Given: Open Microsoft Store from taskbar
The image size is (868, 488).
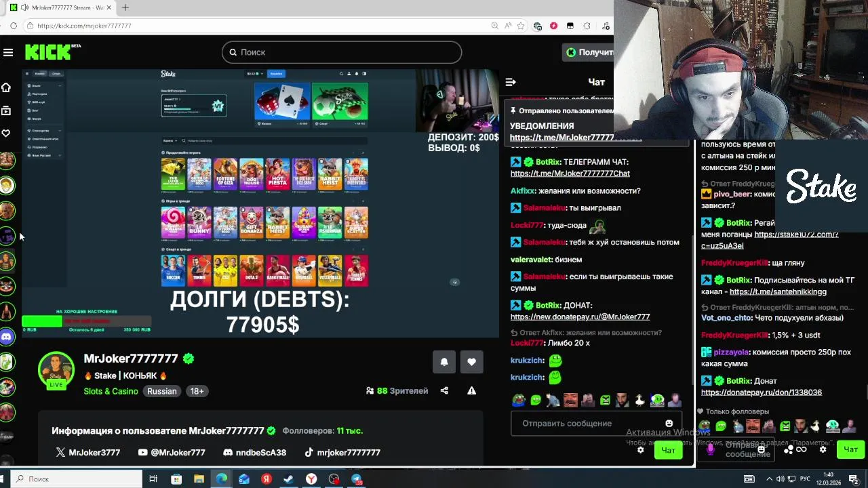Looking at the screenshot, I should 176,479.
